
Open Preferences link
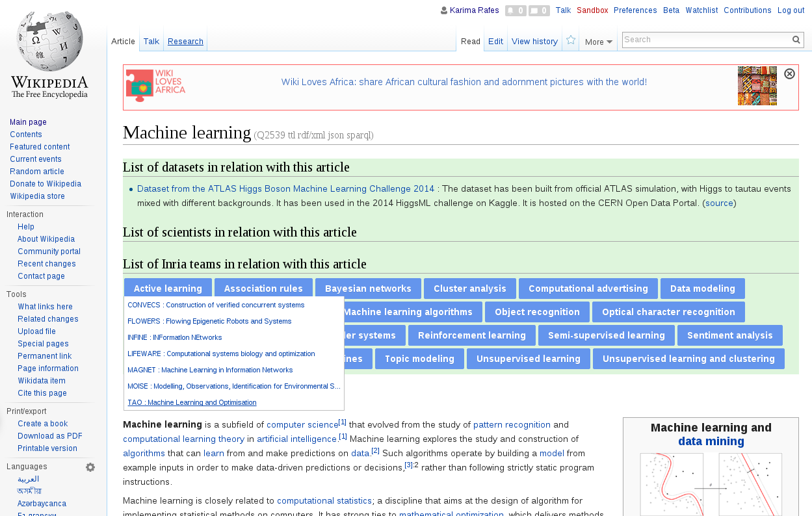(635, 10)
